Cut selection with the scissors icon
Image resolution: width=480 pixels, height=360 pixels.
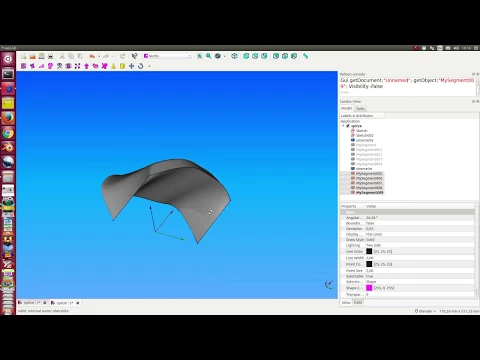(x=62, y=56)
